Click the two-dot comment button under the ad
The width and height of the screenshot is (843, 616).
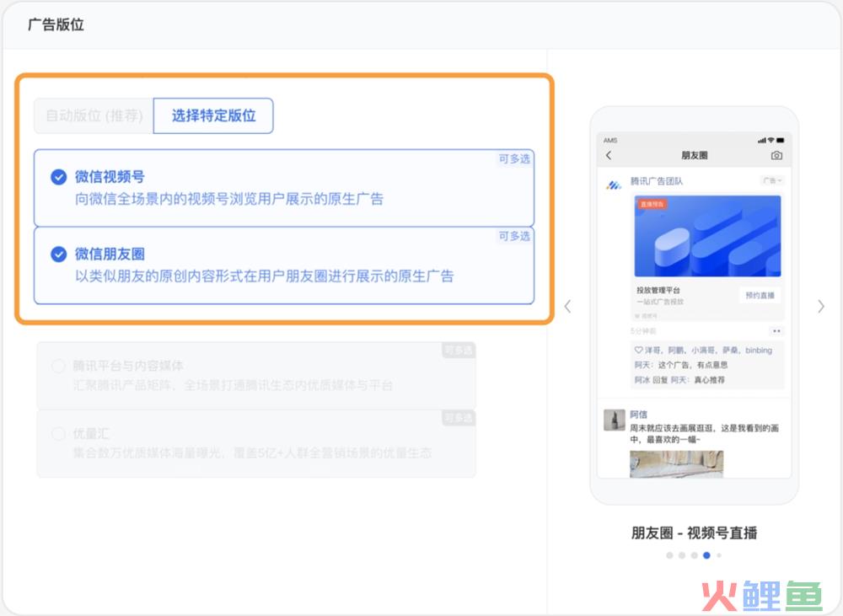click(776, 331)
